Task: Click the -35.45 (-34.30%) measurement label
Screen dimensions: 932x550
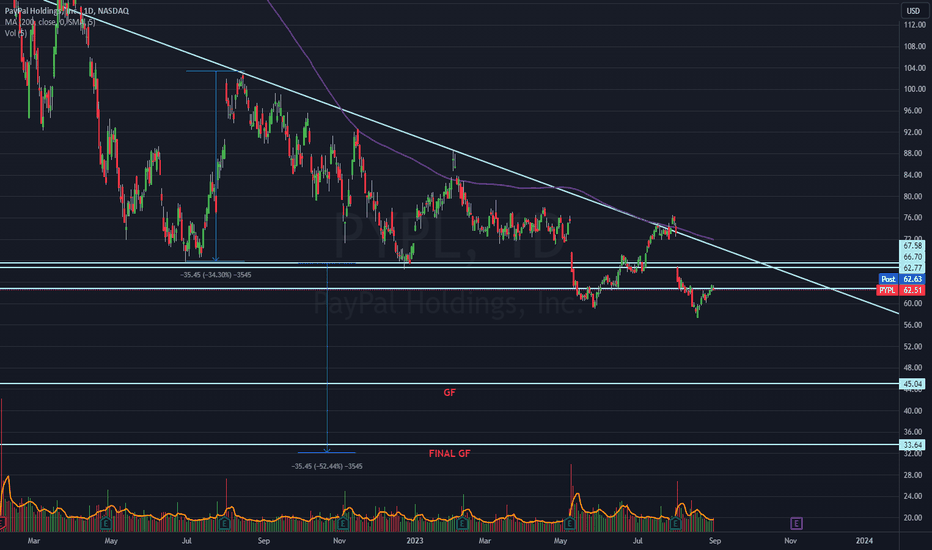Action: (216, 275)
